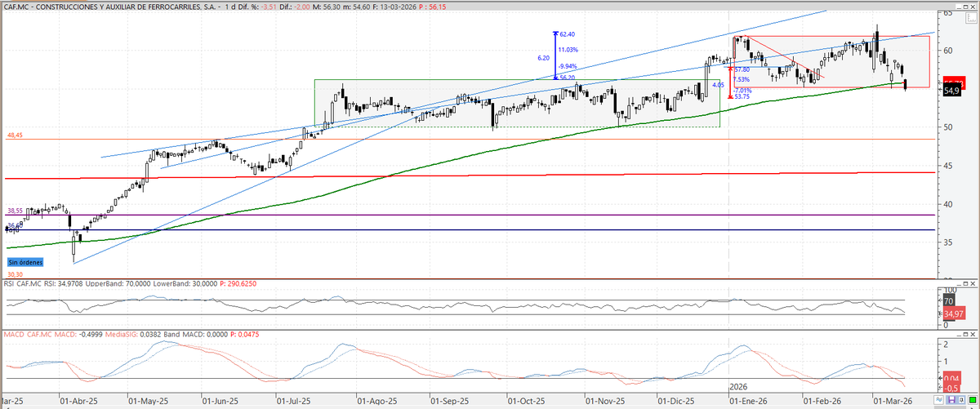Click the black '54,9' current price tag
This screenshot has width=980, height=409.
click(952, 91)
